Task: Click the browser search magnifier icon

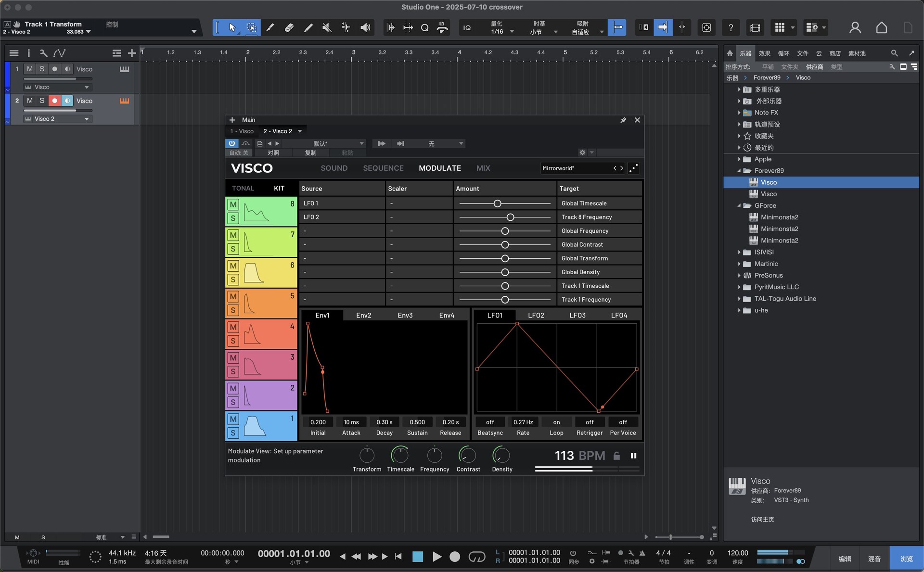Action: [x=894, y=53]
